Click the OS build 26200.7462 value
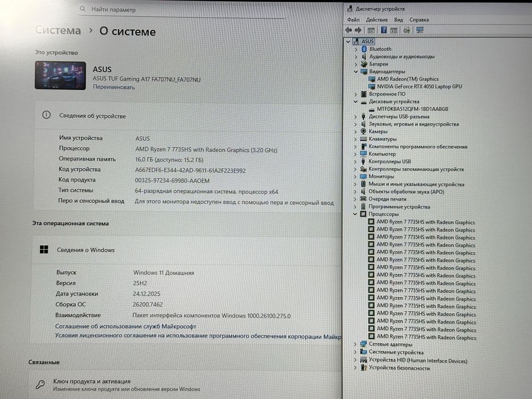Viewport: 532px width, 399px height. point(148,304)
